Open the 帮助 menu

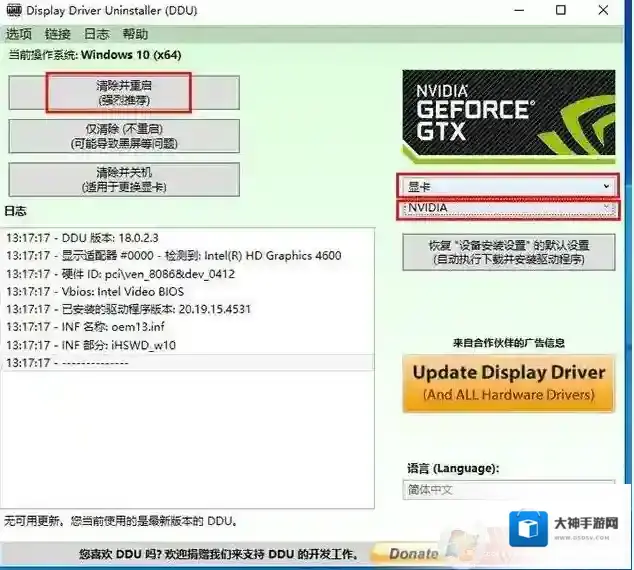(x=135, y=34)
